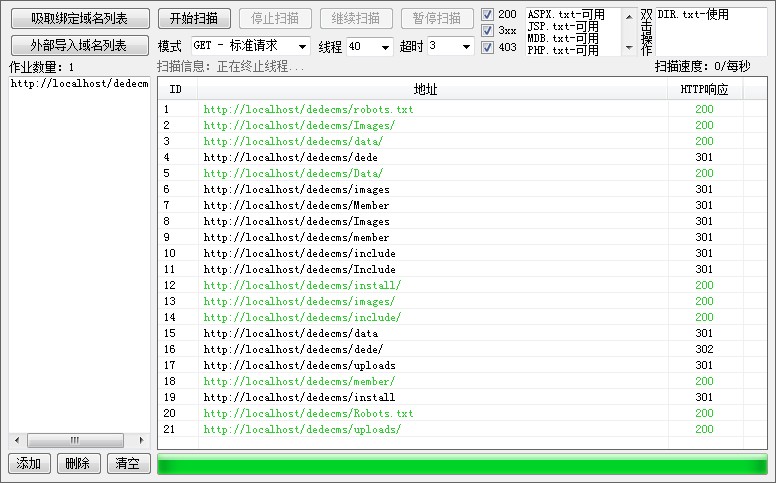The height and width of the screenshot is (483, 776).
Task: Select result dedecms/Member row 7
Action: pos(462,205)
